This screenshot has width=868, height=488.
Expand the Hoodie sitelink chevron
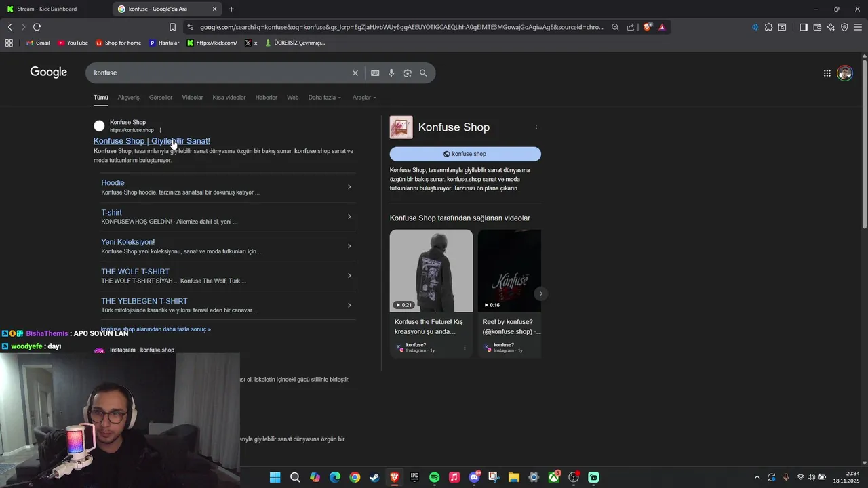click(349, 187)
